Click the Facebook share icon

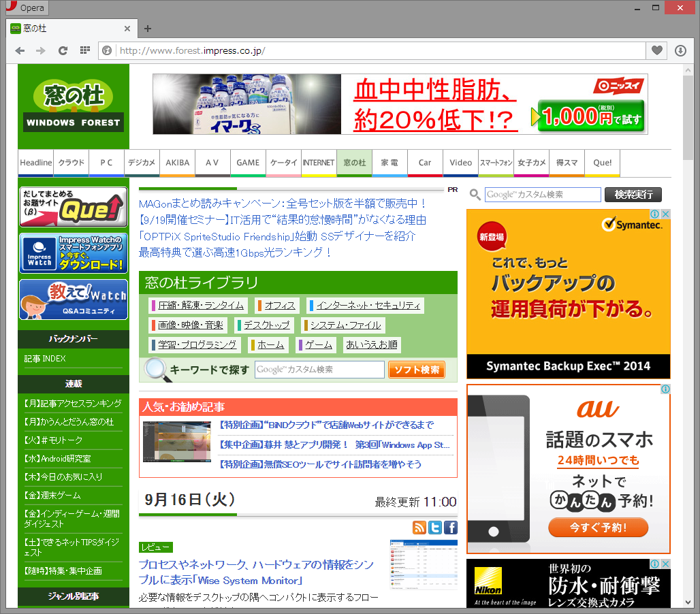tap(451, 528)
